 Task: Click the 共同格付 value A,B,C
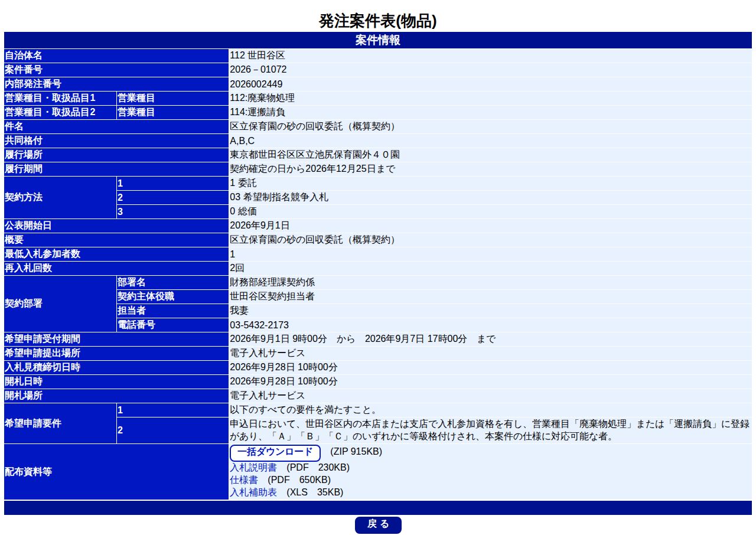click(x=242, y=141)
